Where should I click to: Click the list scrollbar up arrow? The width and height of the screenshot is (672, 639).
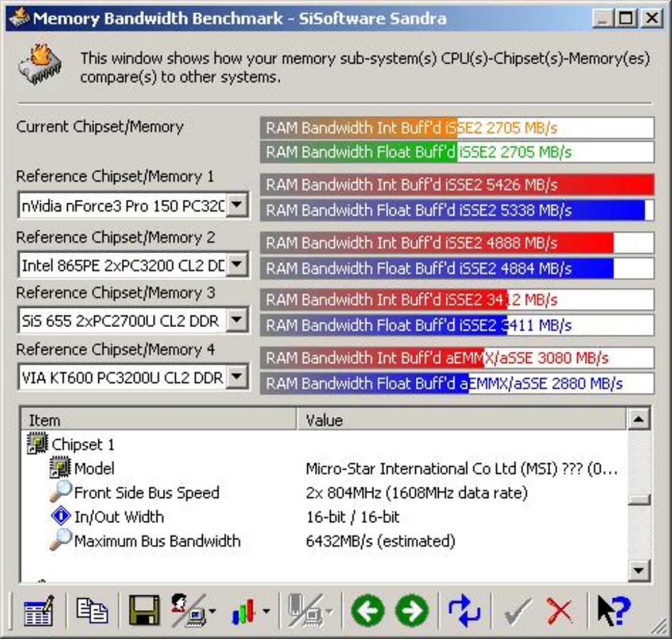pos(639,419)
